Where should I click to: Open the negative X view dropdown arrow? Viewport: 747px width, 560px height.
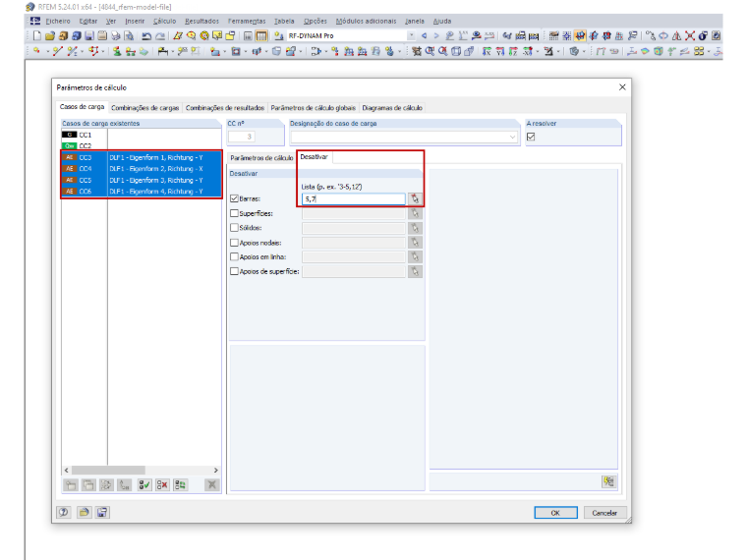[538, 51]
